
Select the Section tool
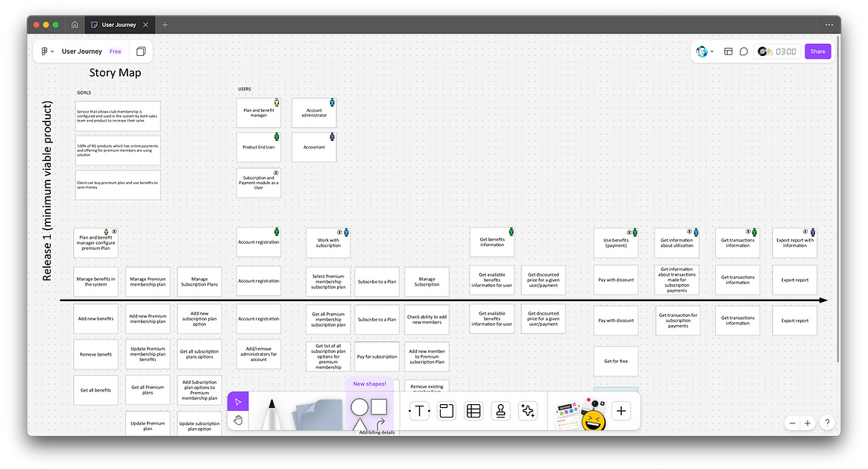pos(446,411)
